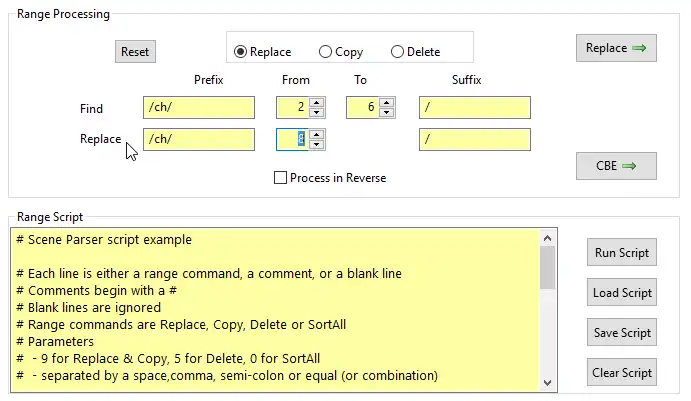Click the CBE arrow button
This screenshot has width=691, height=401.
(616, 166)
